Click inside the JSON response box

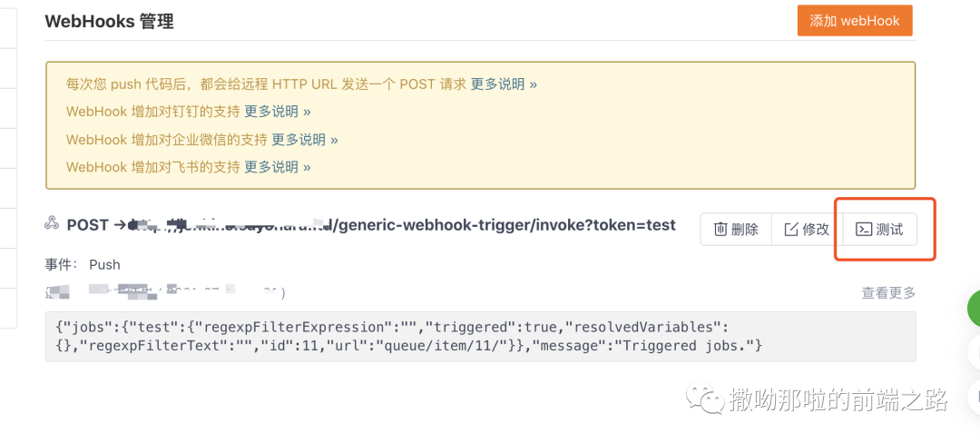coord(480,336)
